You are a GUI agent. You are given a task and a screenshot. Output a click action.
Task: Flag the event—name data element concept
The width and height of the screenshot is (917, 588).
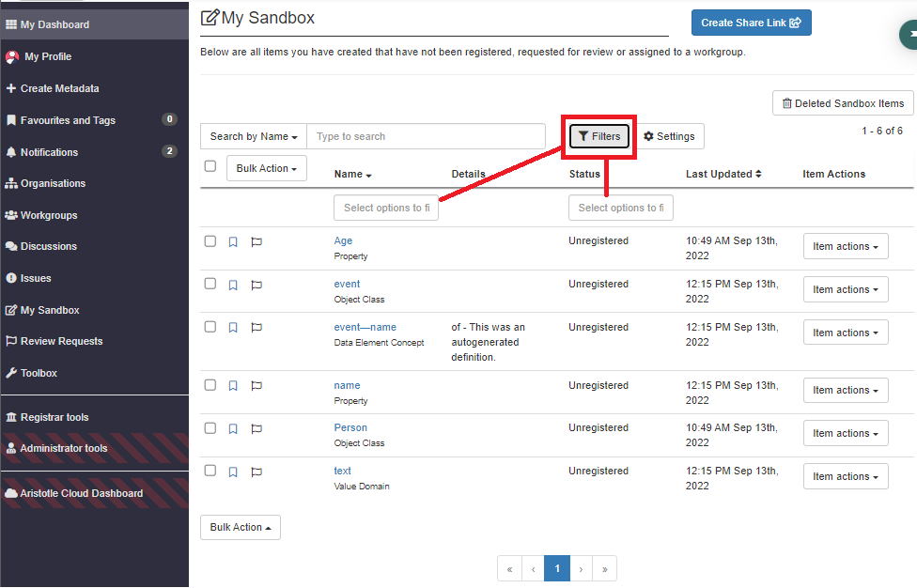pos(256,328)
